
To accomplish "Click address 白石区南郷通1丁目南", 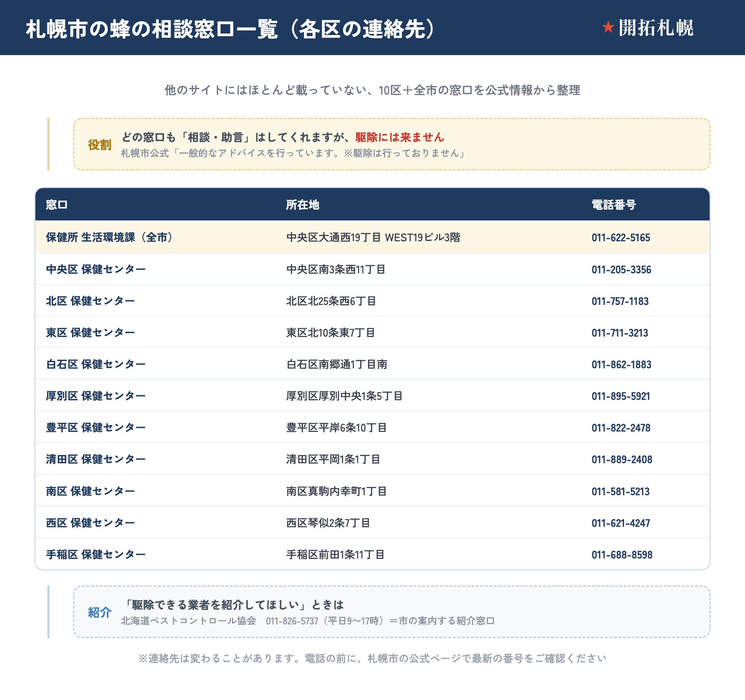I will [x=336, y=364].
